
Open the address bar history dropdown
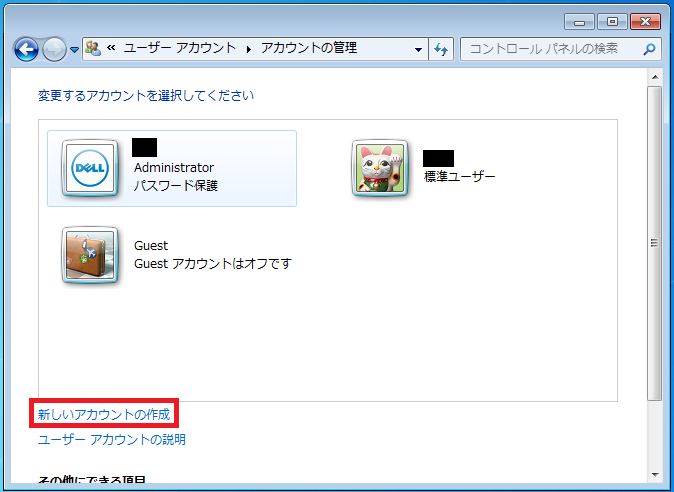pyautogui.click(x=418, y=50)
